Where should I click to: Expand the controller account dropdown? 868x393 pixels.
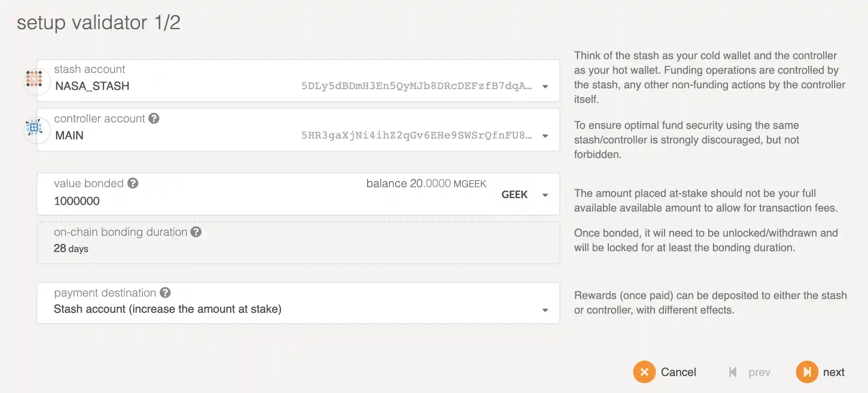546,136
